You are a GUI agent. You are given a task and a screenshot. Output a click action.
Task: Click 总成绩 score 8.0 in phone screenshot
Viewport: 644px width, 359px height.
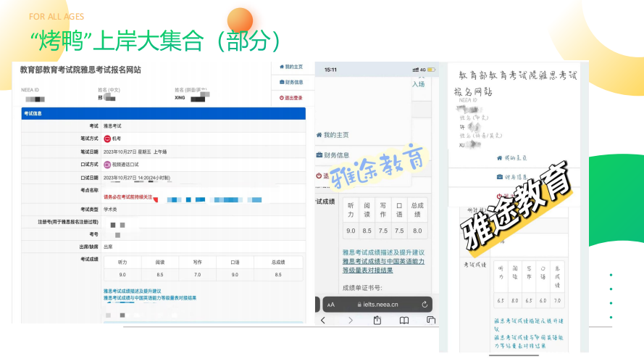coord(417,231)
